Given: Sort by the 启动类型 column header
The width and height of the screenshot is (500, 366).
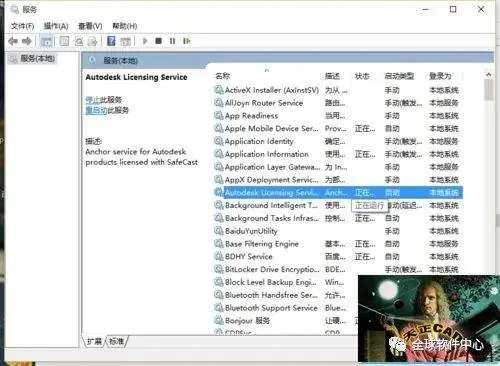Looking at the screenshot, I should [399, 76].
